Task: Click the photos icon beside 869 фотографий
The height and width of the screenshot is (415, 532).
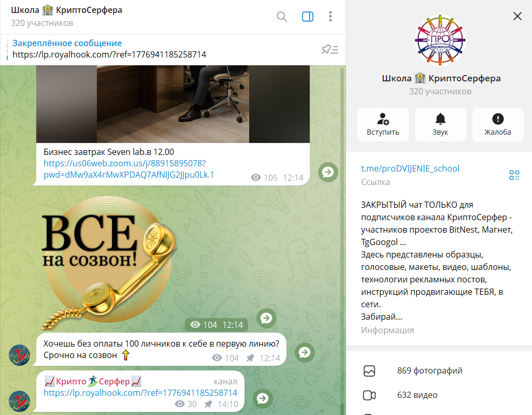Action: click(x=369, y=371)
